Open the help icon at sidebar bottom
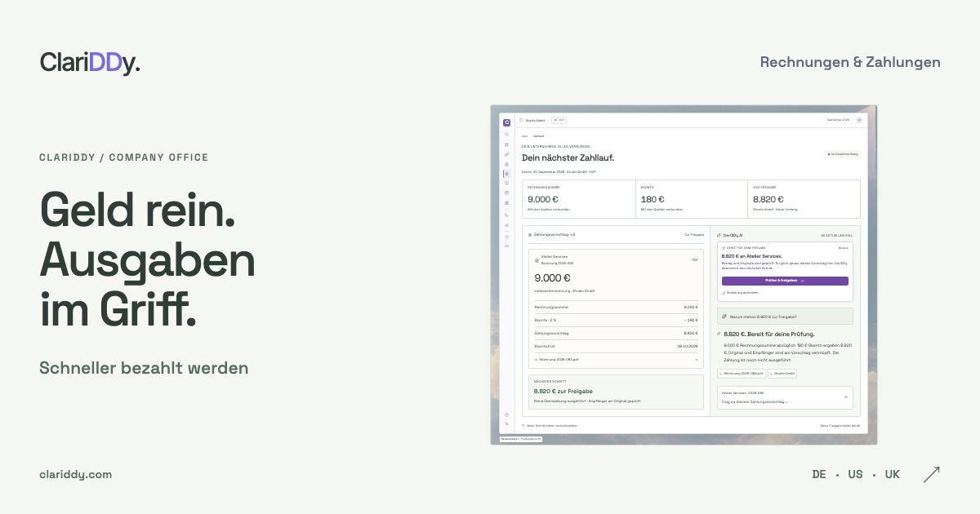The image size is (980, 514). click(x=506, y=414)
